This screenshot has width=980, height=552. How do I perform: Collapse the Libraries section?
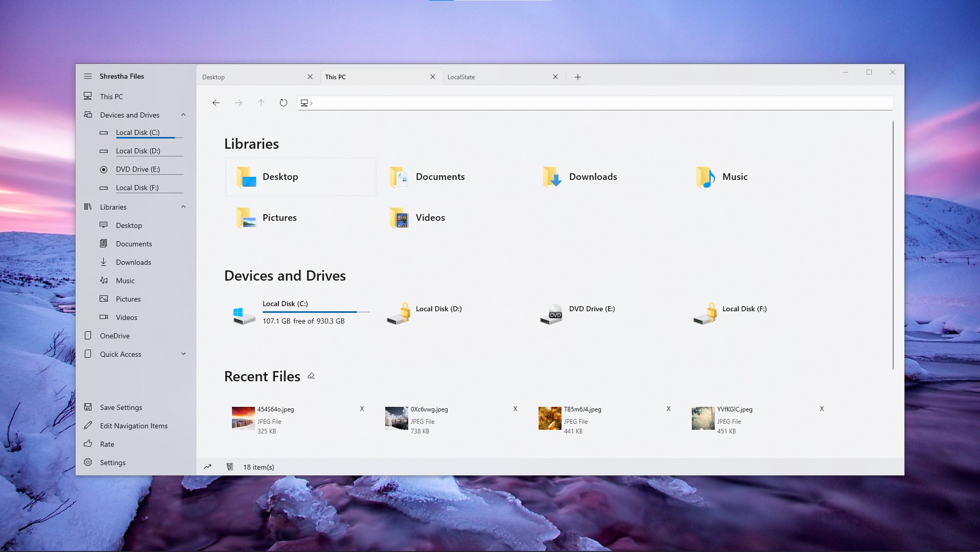click(183, 206)
